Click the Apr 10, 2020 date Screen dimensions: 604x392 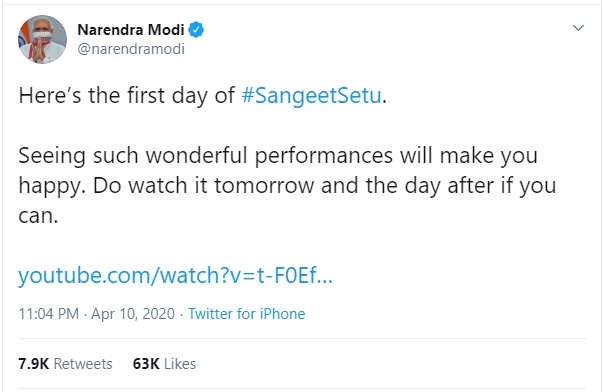point(133,314)
